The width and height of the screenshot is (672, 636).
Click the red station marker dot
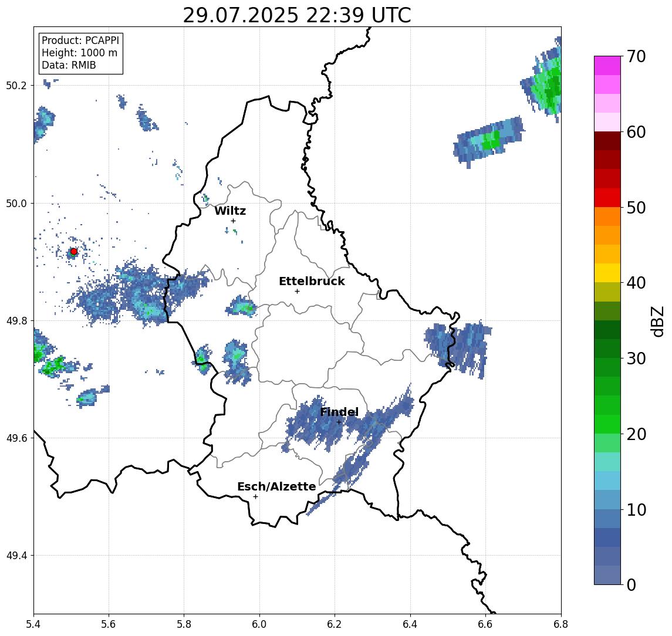click(x=74, y=252)
